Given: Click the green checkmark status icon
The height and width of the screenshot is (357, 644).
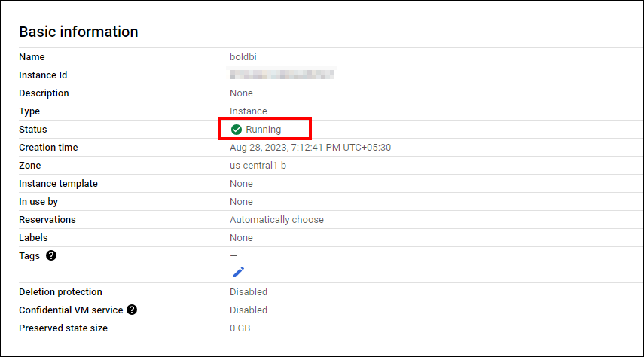Looking at the screenshot, I should (x=237, y=130).
